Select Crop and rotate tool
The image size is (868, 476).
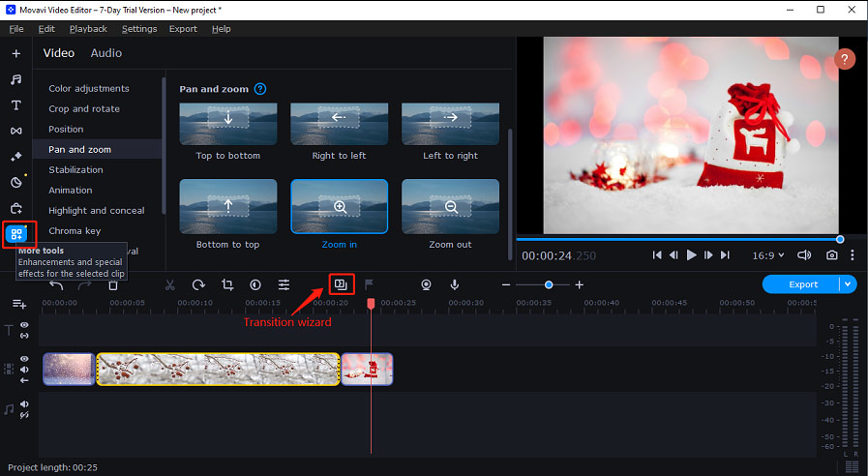[84, 109]
